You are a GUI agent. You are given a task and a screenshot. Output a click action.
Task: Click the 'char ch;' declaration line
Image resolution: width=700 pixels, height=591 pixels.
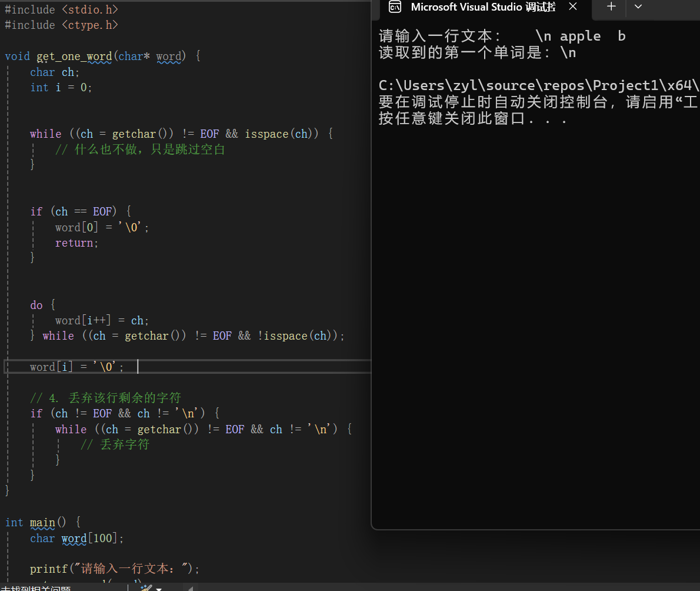(x=55, y=72)
